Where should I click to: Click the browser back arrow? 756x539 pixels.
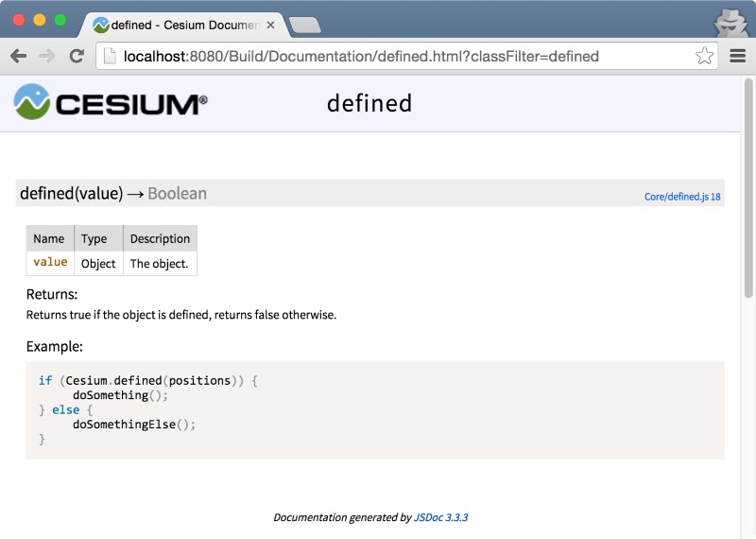coord(18,57)
